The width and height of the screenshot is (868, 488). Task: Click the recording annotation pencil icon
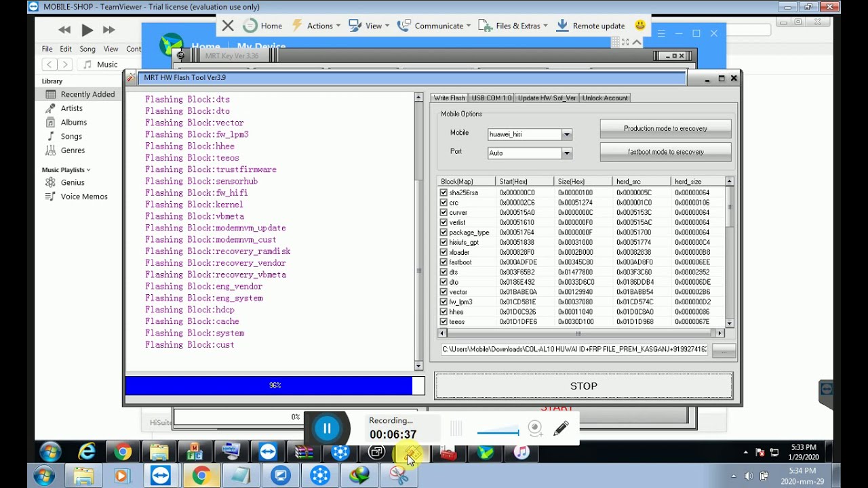click(x=561, y=428)
